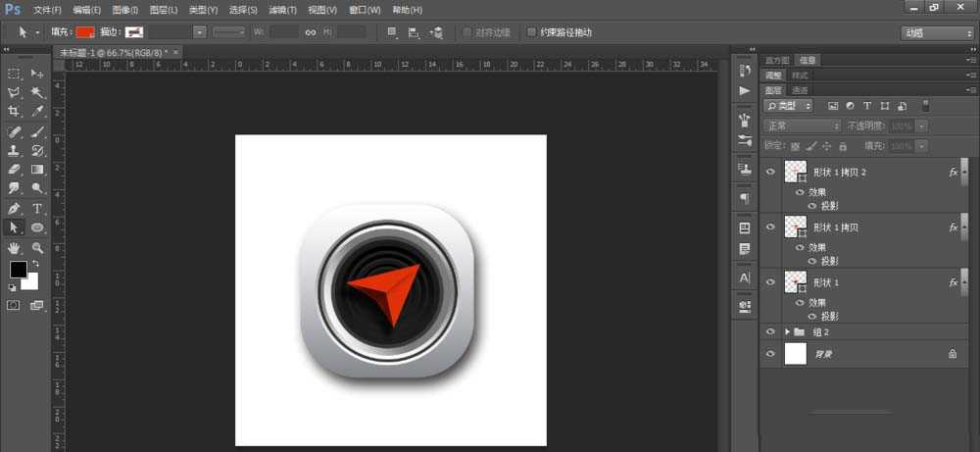Pick the Hand tool

point(14,248)
